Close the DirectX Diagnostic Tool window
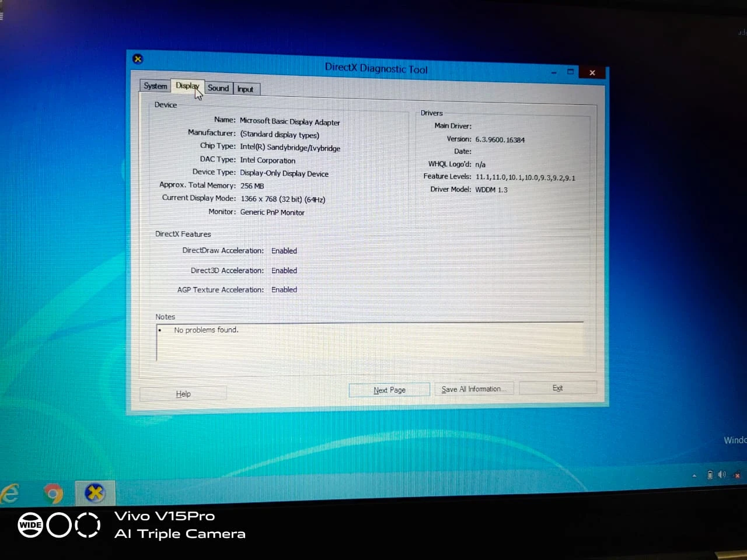Image resolution: width=747 pixels, height=560 pixels. tap(592, 72)
